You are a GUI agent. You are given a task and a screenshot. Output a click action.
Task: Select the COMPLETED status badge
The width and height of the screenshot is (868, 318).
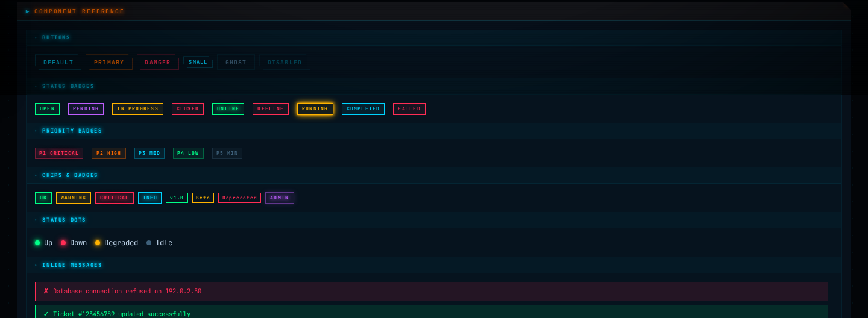pos(363,109)
